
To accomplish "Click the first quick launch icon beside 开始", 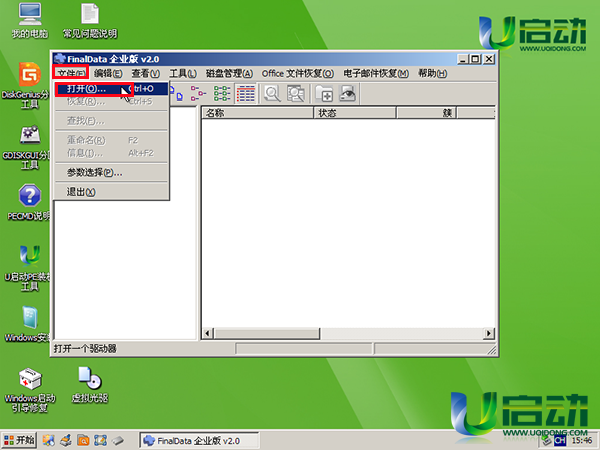I will (49, 440).
